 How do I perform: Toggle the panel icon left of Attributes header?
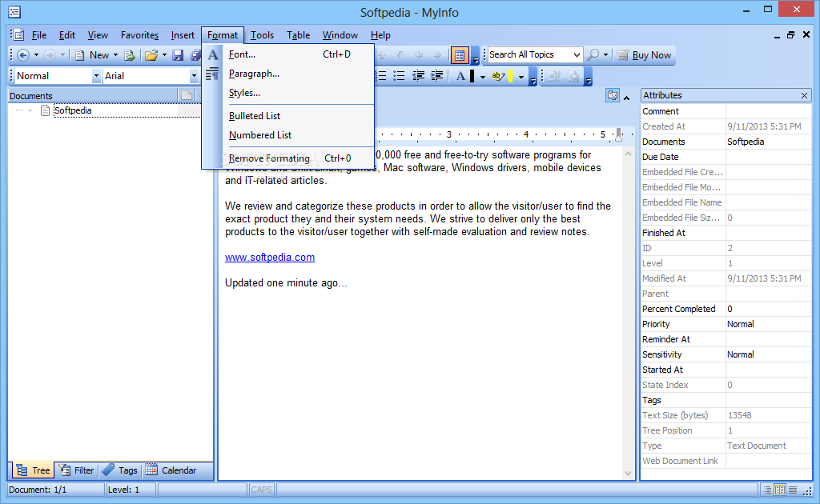(x=613, y=95)
